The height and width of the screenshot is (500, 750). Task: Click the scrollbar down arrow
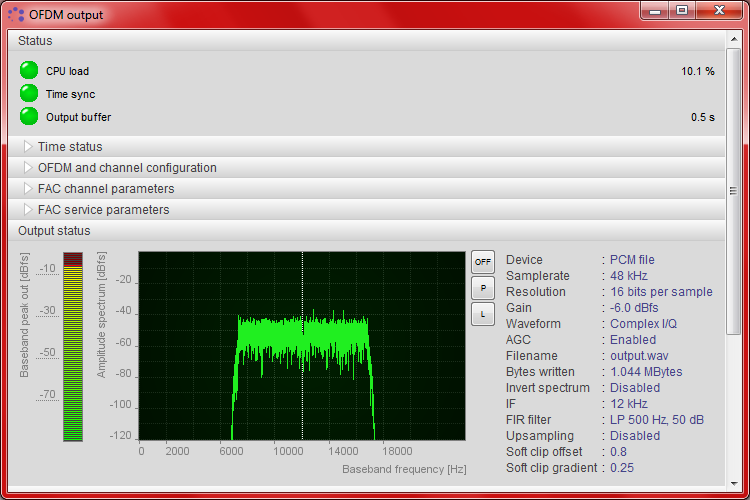pos(734,484)
